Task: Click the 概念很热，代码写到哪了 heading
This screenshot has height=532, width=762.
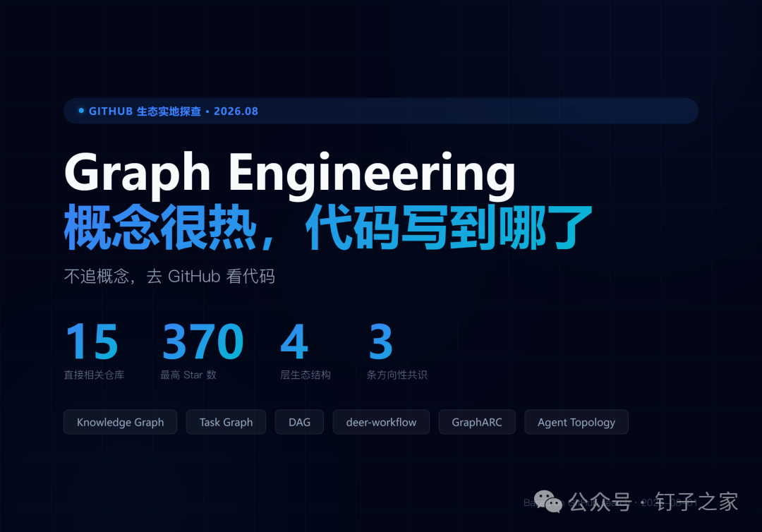Action: pos(328,227)
